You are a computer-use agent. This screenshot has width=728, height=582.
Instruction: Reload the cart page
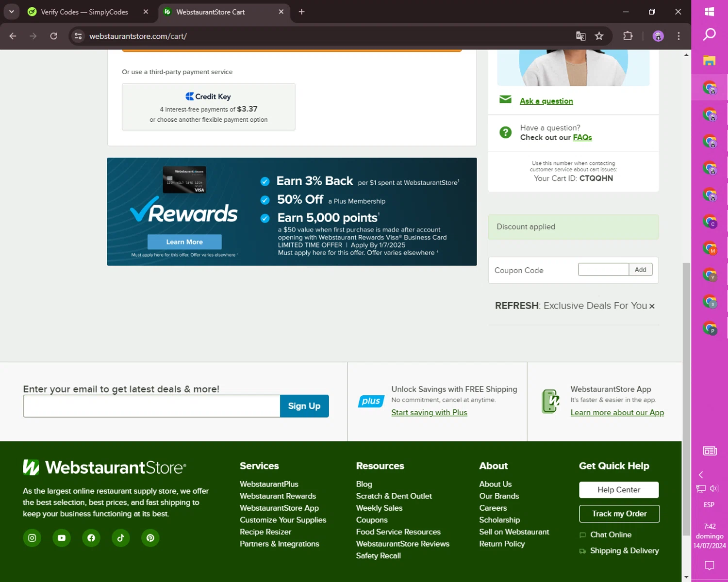pos(54,36)
